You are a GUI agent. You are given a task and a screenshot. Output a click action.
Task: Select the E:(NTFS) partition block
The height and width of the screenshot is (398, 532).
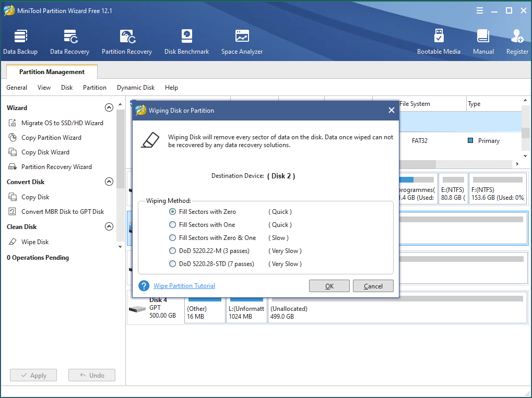click(453, 188)
